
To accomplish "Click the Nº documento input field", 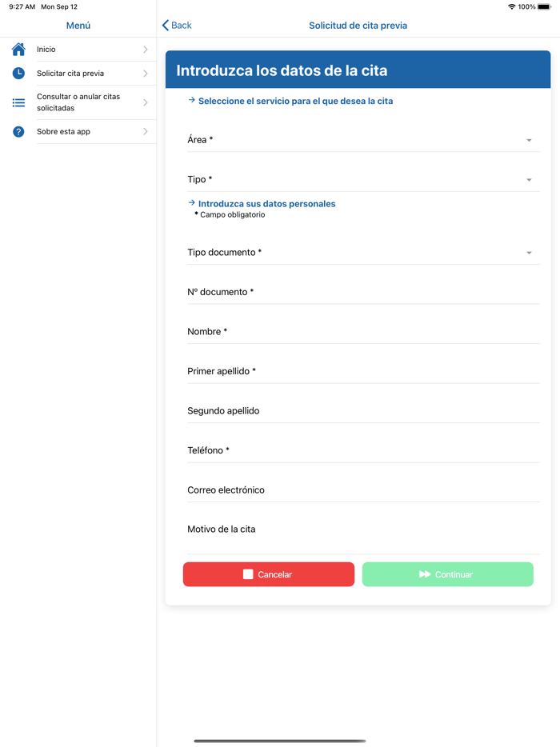I will click(x=362, y=292).
